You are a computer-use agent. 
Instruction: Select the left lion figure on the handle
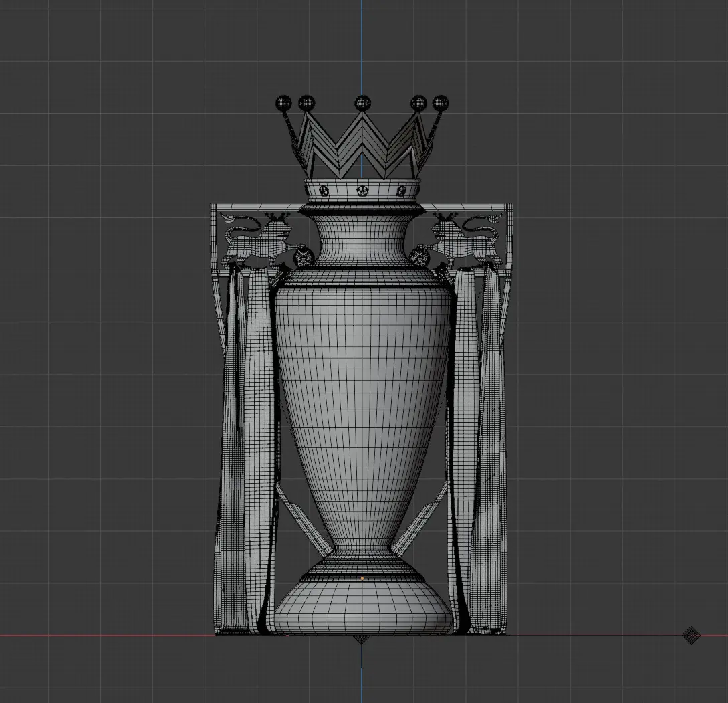point(262,240)
